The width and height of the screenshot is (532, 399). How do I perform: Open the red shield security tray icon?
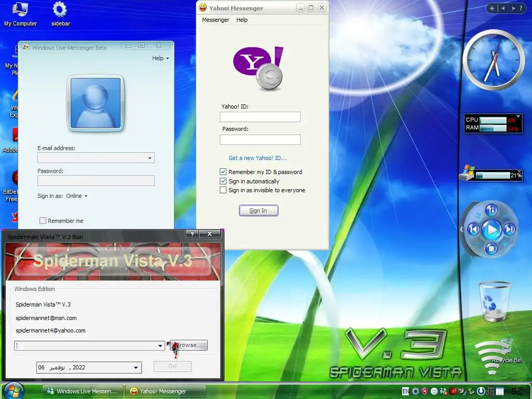click(424, 391)
